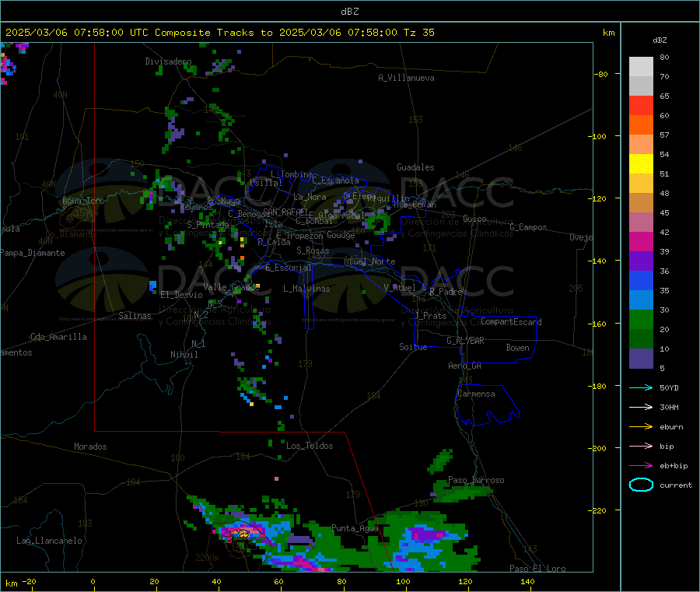Click the cyan 50YD arrow in legend
This screenshot has width=700, height=592.
click(641, 387)
